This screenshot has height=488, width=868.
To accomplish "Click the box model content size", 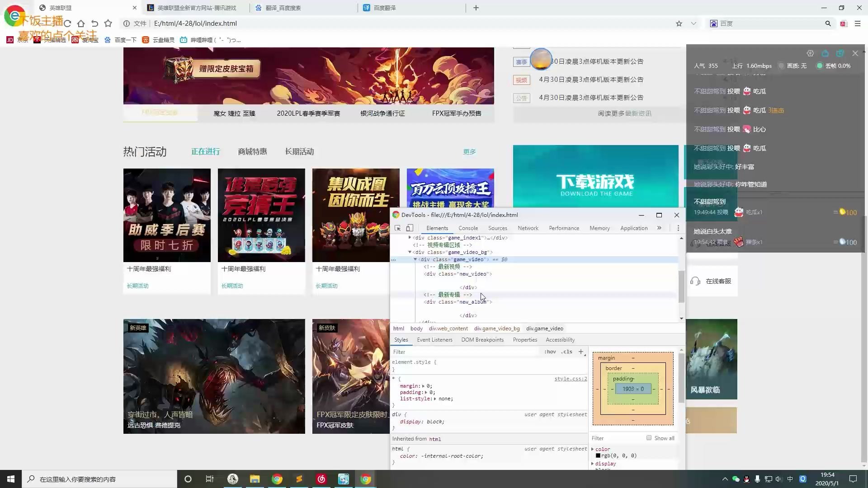I will click(632, 389).
